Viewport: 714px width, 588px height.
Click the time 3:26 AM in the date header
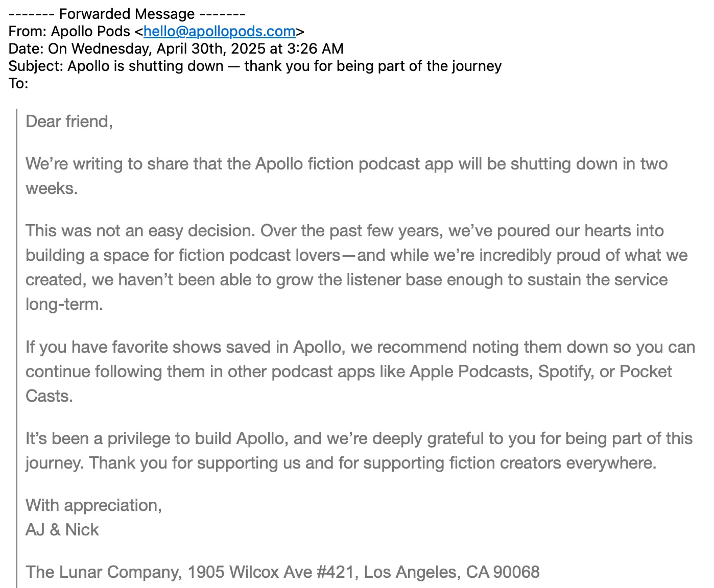tap(315, 48)
